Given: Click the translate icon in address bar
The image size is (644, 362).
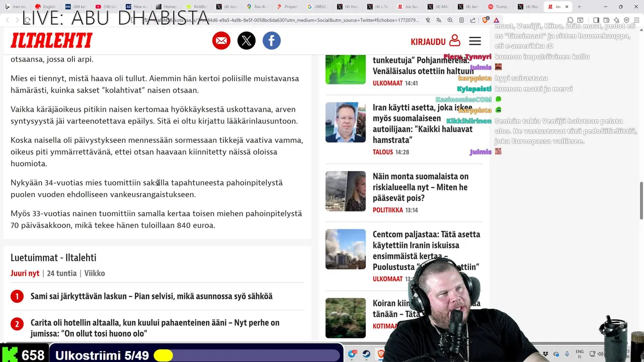Looking at the screenshot, I should (439, 20).
